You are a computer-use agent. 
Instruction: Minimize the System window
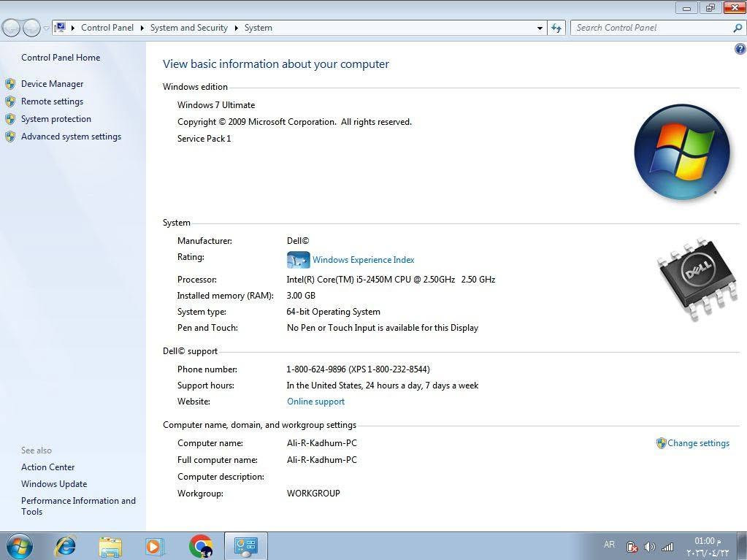pyautogui.click(x=686, y=8)
